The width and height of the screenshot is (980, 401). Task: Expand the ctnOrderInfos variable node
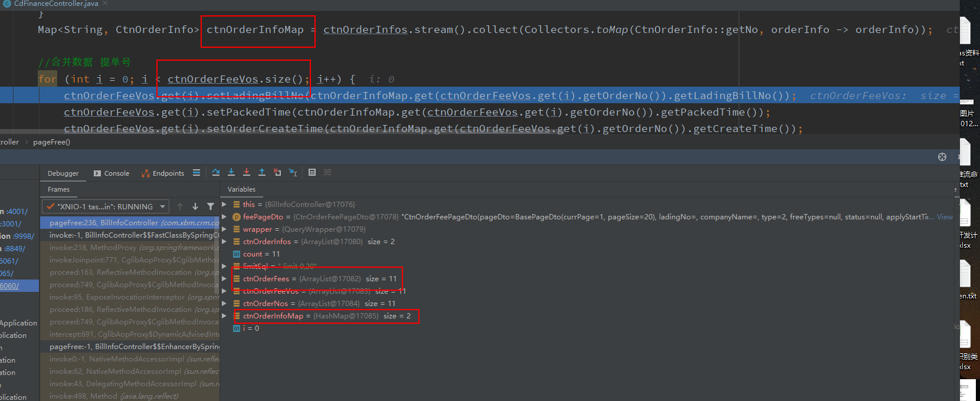click(224, 242)
